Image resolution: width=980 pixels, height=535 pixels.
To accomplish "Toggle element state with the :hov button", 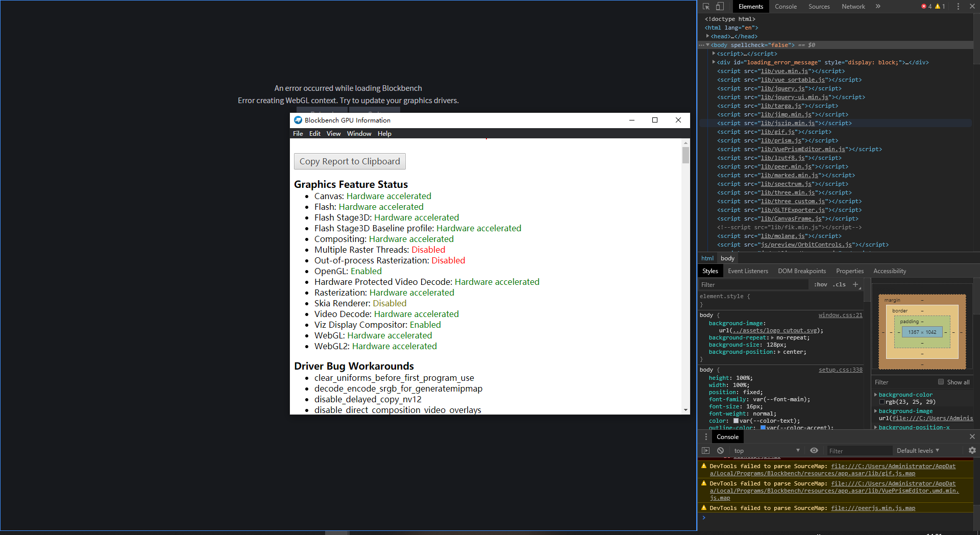I will point(820,284).
